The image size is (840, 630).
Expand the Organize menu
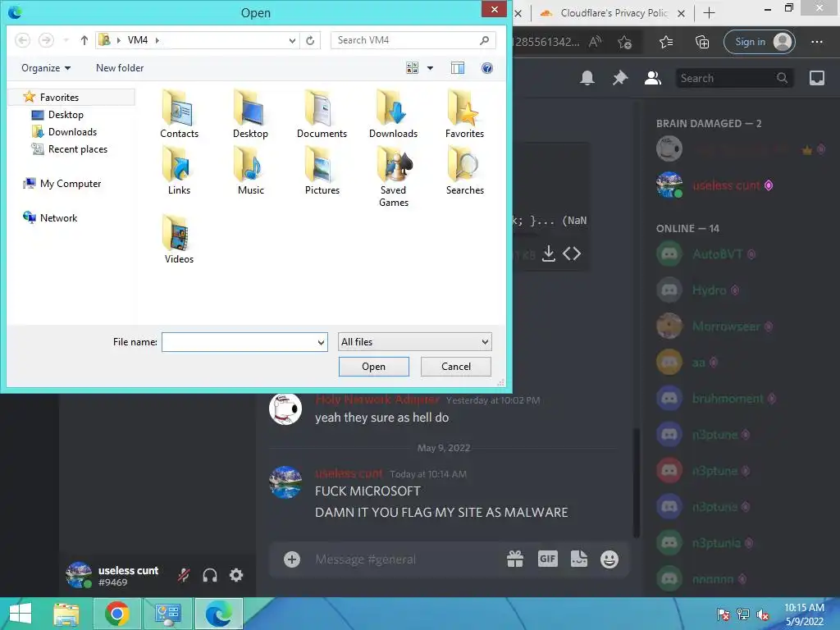[46, 68]
